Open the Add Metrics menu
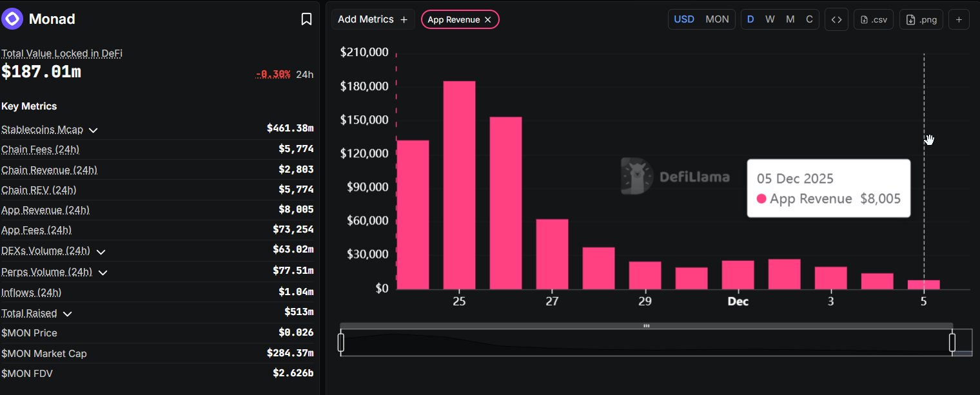The width and height of the screenshot is (980, 395). 373,19
